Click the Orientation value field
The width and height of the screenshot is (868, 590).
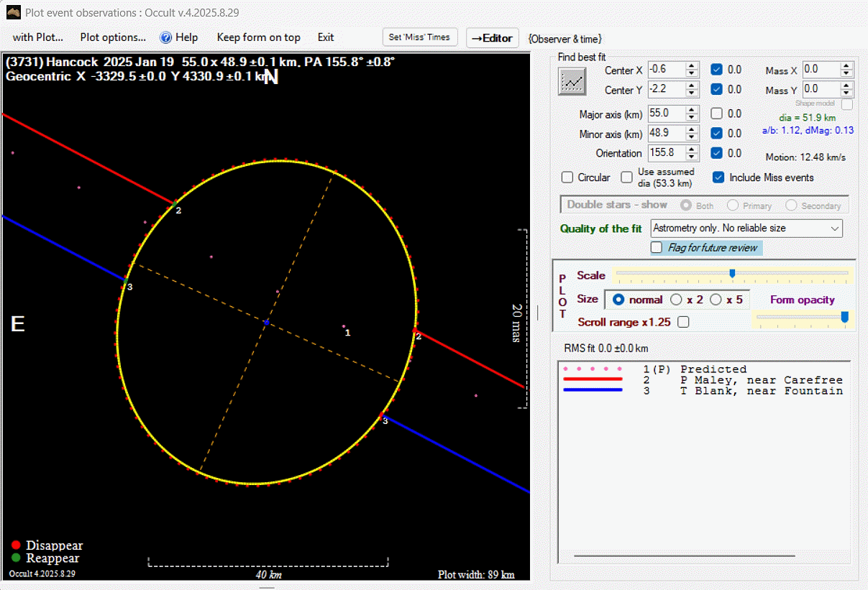tap(666, 153)
